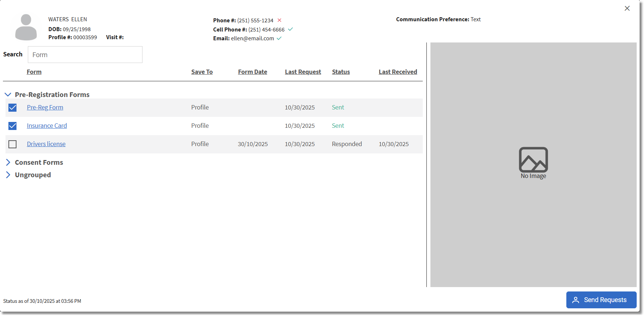Click the Sent status of Pre-Reg Form

338,107
